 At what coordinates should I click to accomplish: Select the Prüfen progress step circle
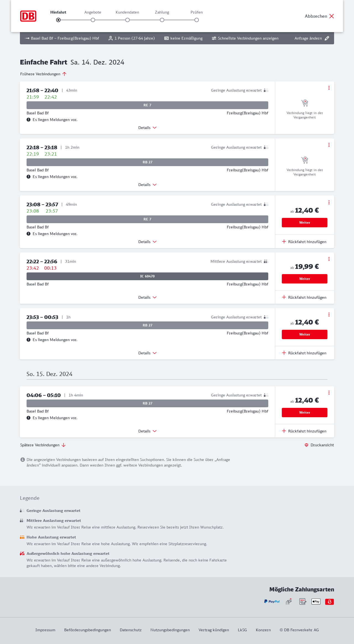point(197,20)
